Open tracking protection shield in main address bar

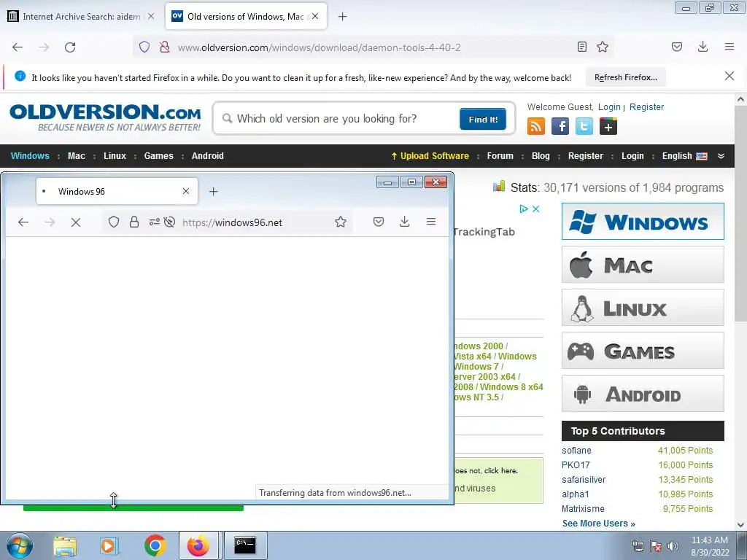(x=144, y=47)
